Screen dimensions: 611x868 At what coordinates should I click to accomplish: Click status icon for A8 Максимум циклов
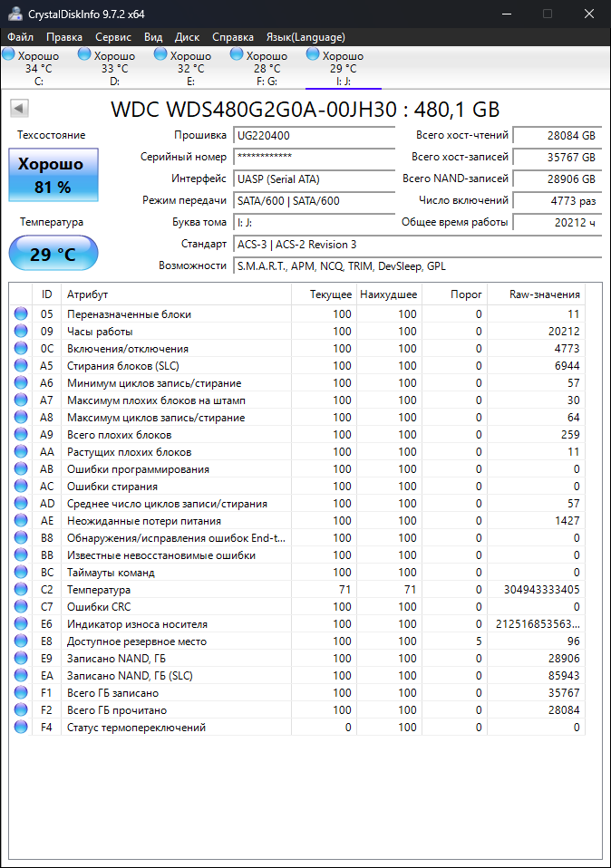point(21,417)
